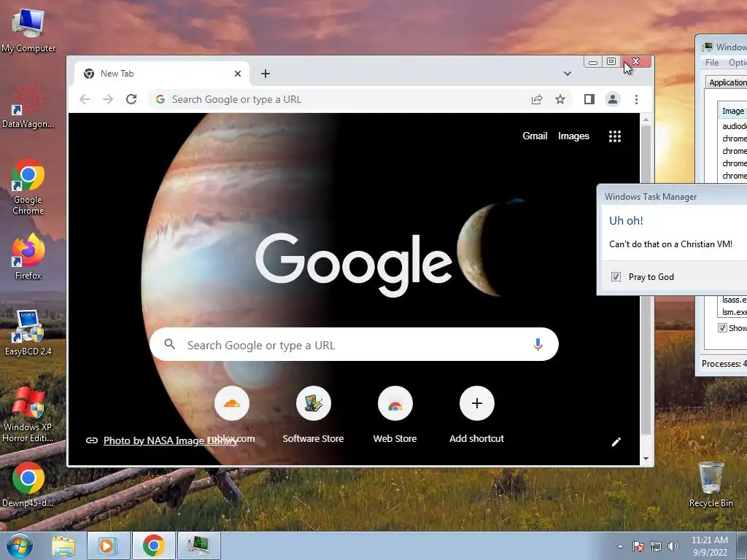Image resolution: width=747 pixels, height=560 pixels.
Task: Switch to Task Manager via the taskbar
Action: 198,545
